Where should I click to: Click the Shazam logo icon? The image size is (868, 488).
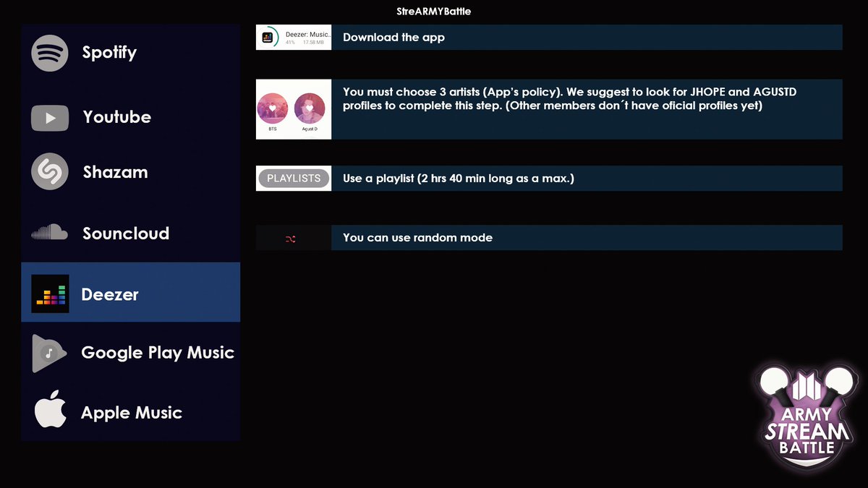coord(50,171)
